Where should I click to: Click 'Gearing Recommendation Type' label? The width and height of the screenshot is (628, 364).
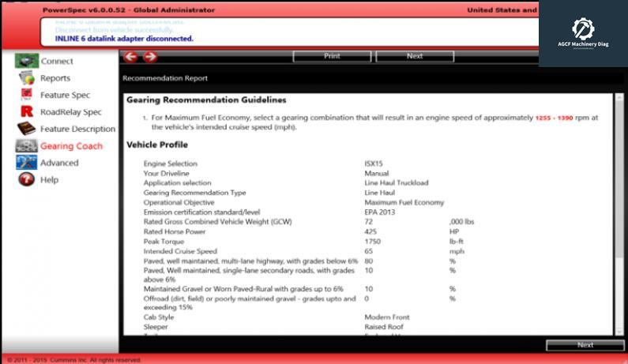[194, 193]
